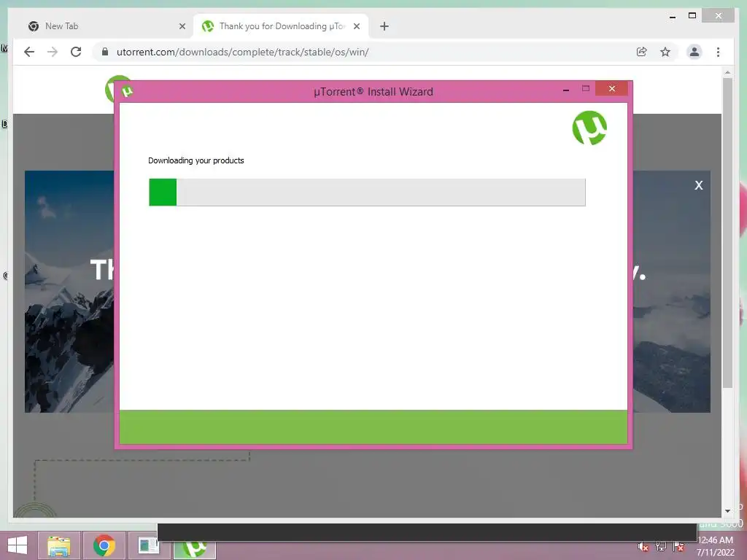Bookmark this page with the star icon

(665, 52)
